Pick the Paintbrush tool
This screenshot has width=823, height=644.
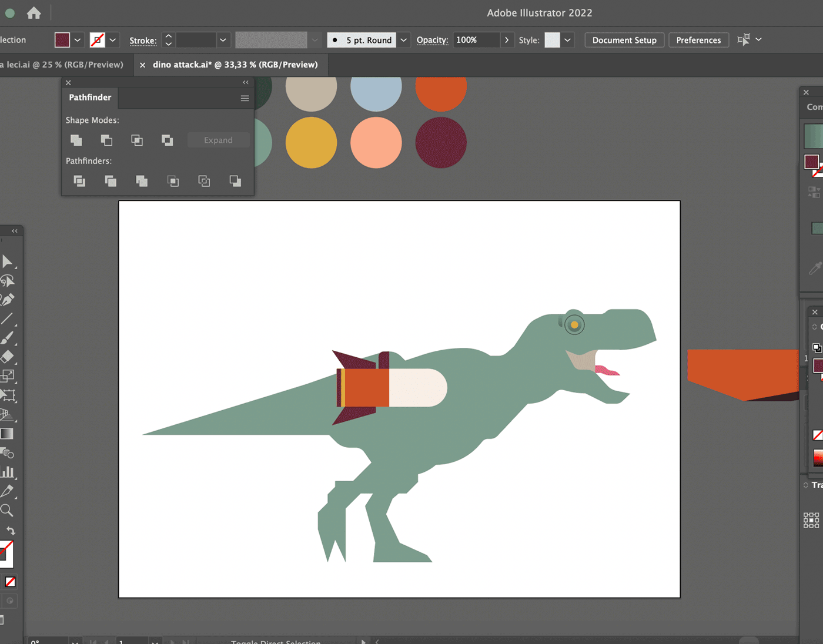coord(7,338)
